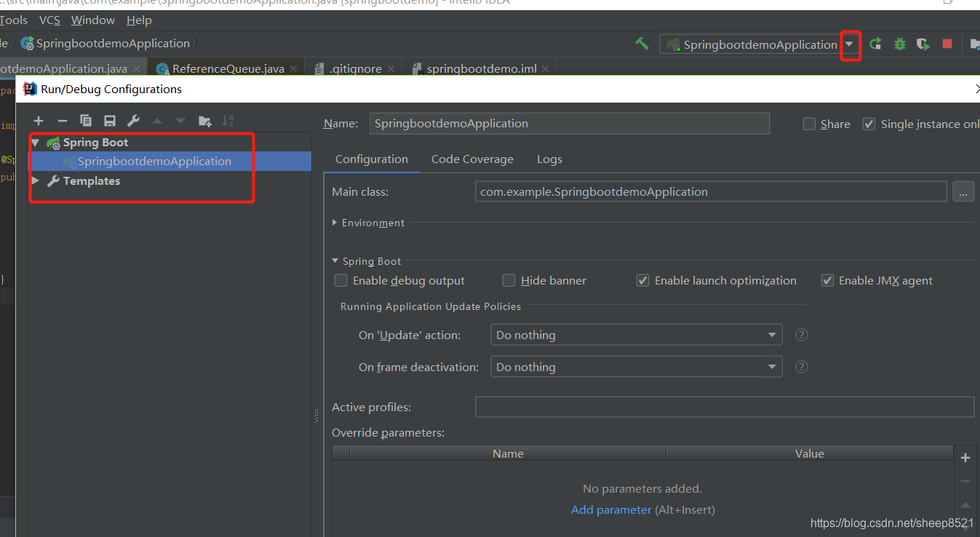
Task: Click the Create New Folder icon
Action: 204,121
